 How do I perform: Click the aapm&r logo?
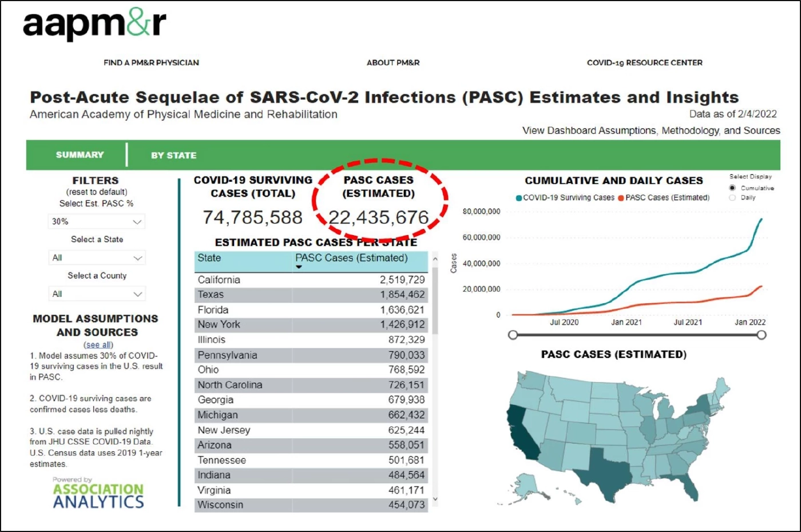tap(94, 25)
